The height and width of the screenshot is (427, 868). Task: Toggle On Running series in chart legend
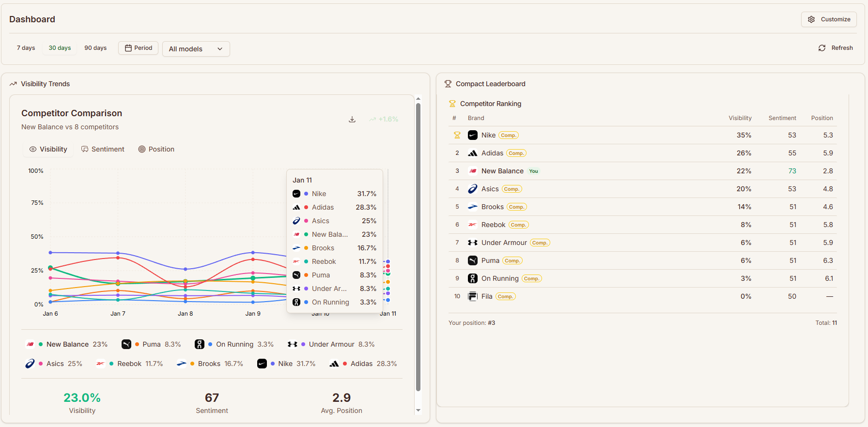(x=234, y=344)
